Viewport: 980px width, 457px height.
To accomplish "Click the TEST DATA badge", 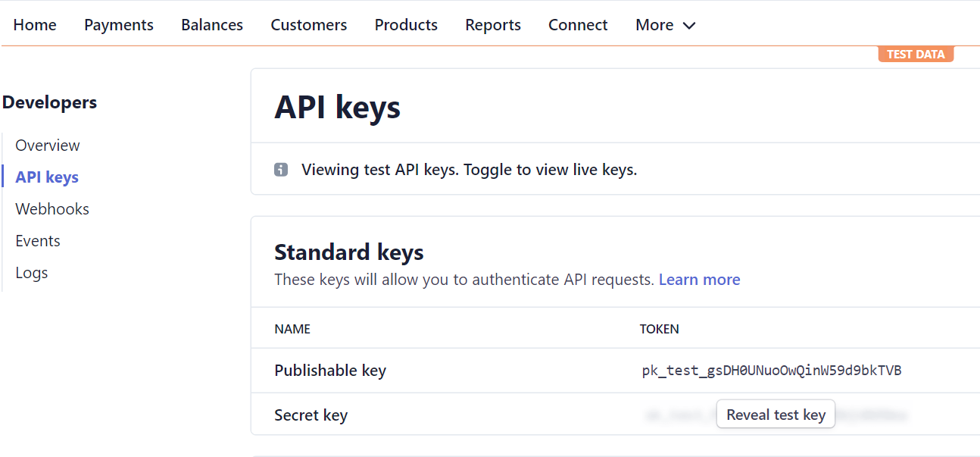I will [x=916, y=55].
